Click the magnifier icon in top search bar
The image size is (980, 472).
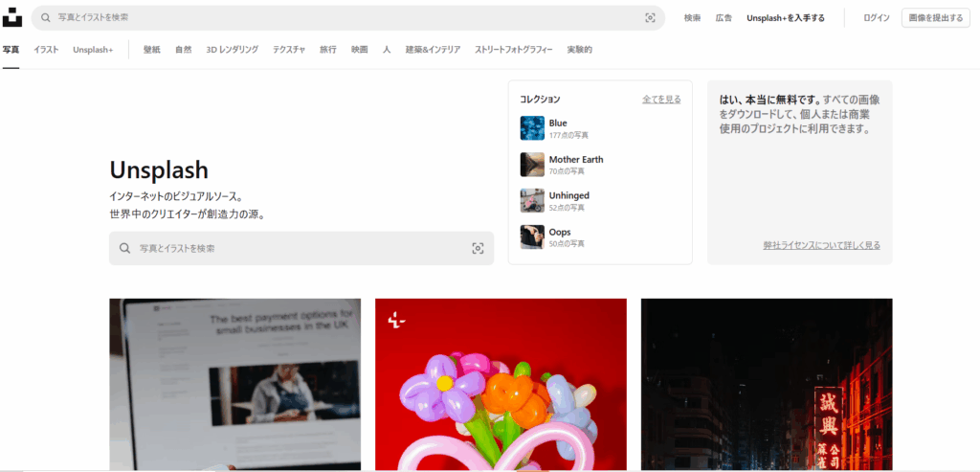pyautogui.click(x=46, y=17)
